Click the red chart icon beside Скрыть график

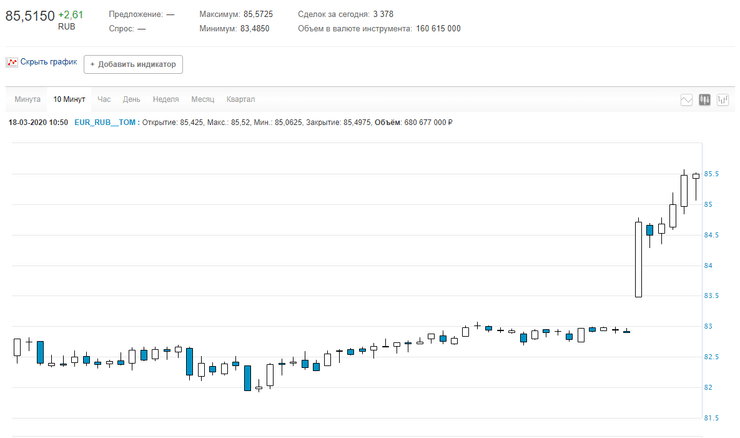(12, 63)
